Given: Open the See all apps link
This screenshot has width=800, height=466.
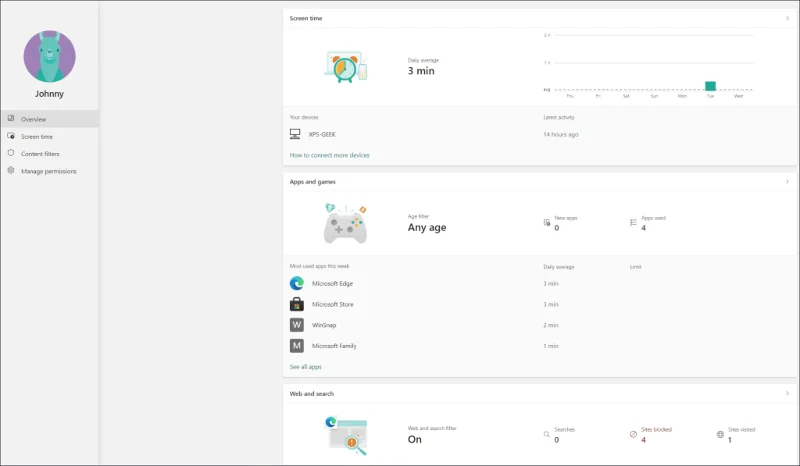Looking at the screenshot, I should [x=306, y=367].
